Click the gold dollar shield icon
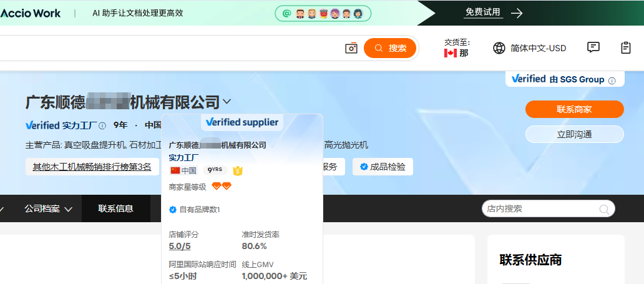Screen dimensions: 644x284 pos(238,170)
